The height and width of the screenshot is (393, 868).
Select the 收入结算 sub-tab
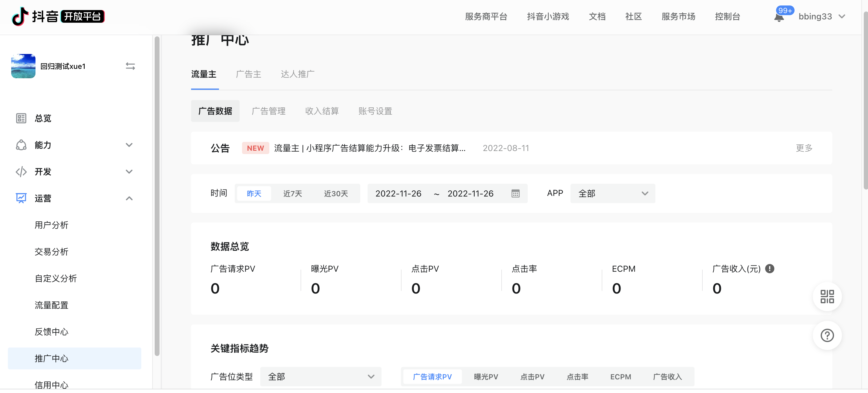coord(322,111)
